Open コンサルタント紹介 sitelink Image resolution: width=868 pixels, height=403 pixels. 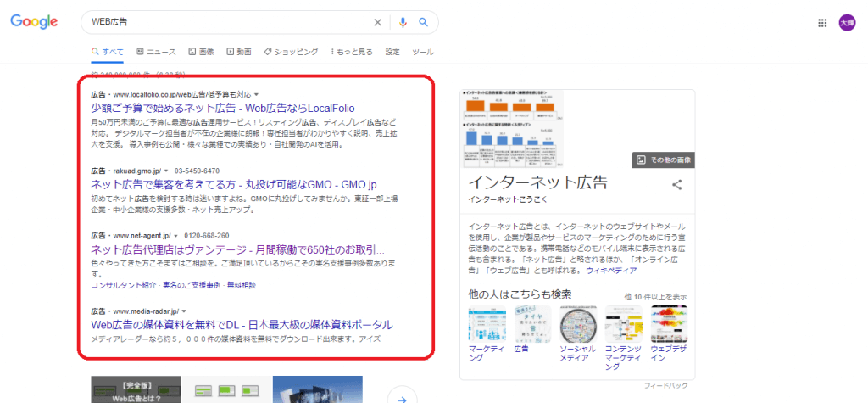[124, 285]
